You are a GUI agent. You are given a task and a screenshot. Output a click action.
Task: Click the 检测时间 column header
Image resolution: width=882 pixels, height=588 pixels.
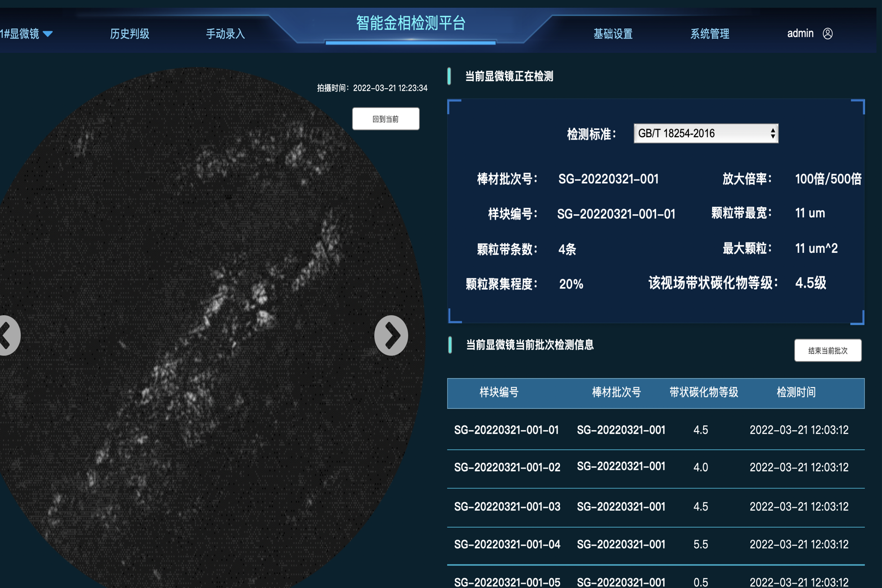796,392
